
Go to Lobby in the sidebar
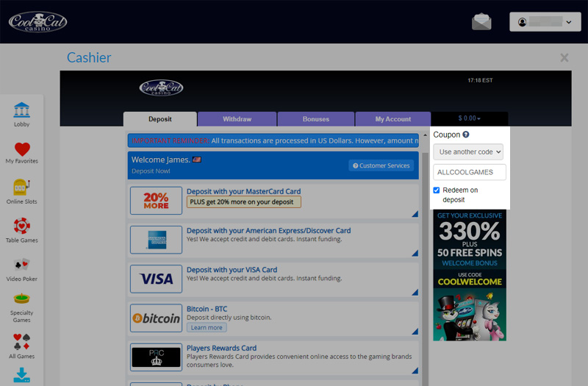pos(22,115)
